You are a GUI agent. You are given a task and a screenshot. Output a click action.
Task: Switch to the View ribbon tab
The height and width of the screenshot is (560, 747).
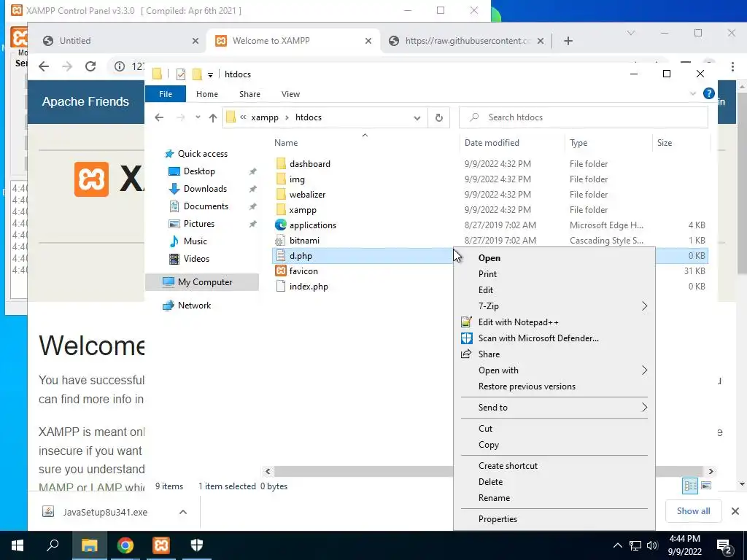click(x=290, y=94)
